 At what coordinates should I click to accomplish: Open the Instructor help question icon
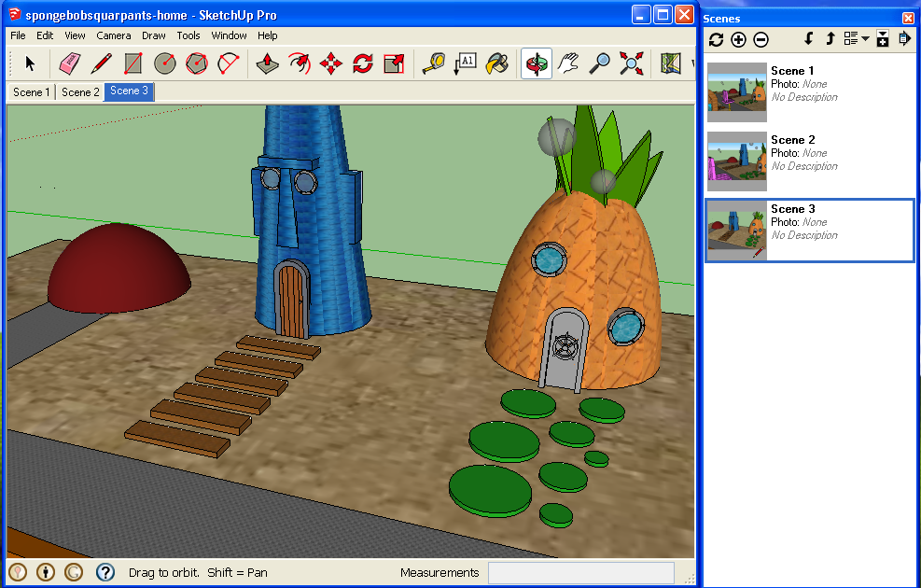(x=105, y=572)
